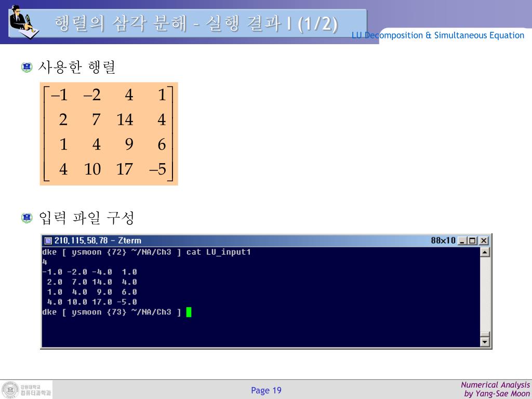Click the 'Page 19' footer text
The image size is (532, 399).
pos(266,390)
